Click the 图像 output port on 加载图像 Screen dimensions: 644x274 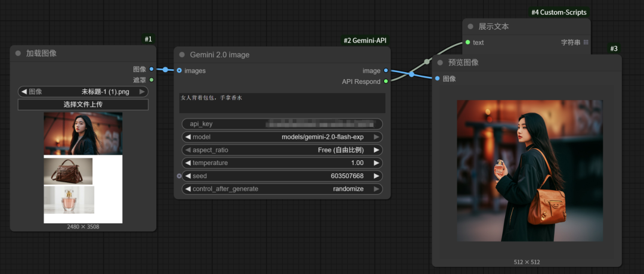click(151, 69)
